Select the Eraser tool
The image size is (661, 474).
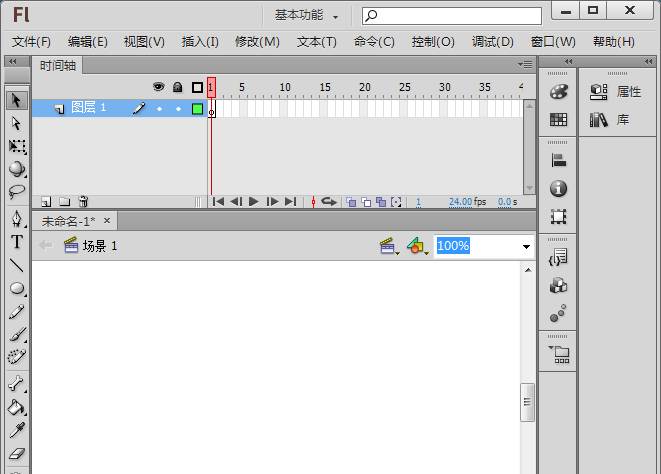click(17, 454)
